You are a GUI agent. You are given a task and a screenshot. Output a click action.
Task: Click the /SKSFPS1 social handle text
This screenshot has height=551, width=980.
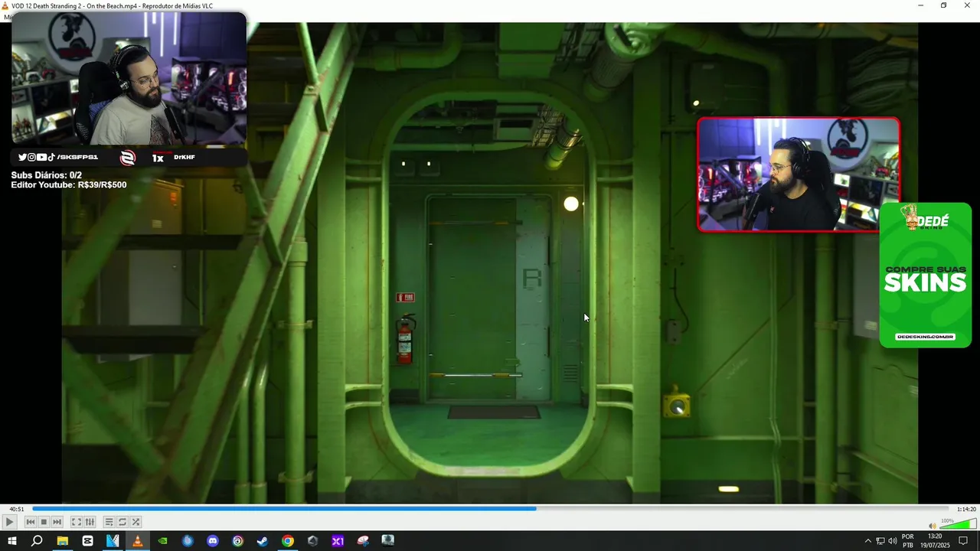click(77, 157)
